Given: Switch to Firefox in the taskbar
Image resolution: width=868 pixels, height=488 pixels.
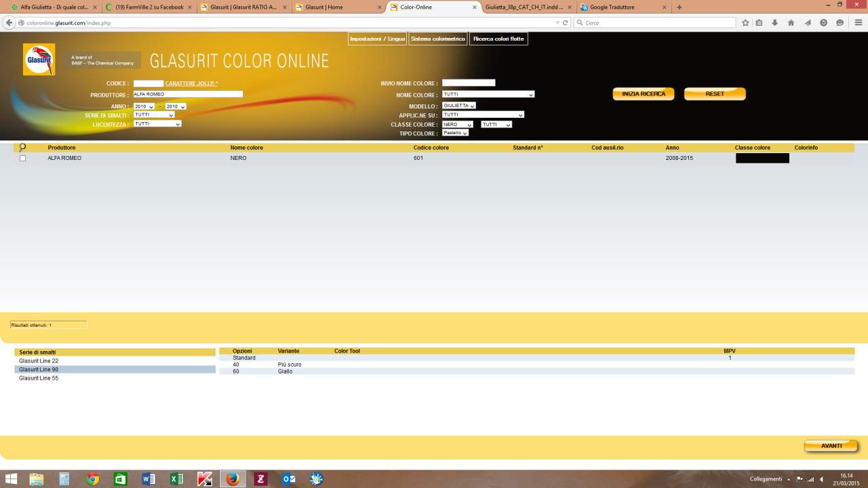Looking at the screenshot, I should click(233, 479).
